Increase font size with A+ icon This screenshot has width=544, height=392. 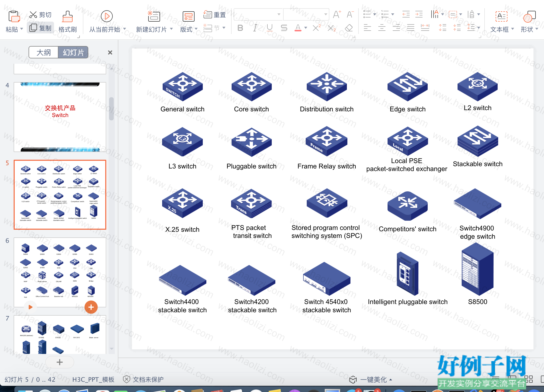click(337, 14)
